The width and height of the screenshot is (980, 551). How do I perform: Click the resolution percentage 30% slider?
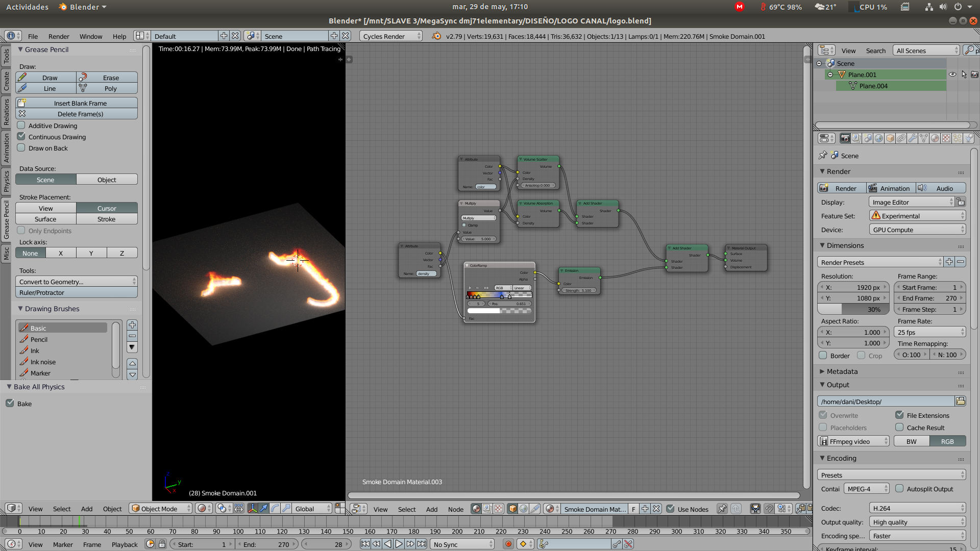coord(854,309)
